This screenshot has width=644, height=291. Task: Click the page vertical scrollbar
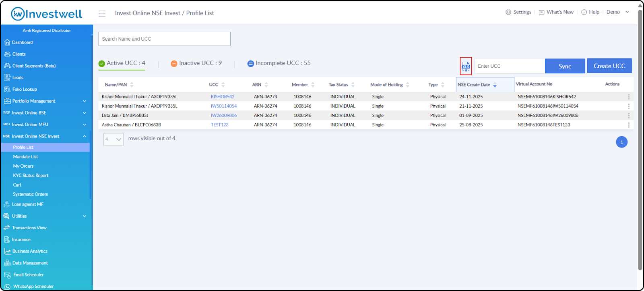point(640,139)
